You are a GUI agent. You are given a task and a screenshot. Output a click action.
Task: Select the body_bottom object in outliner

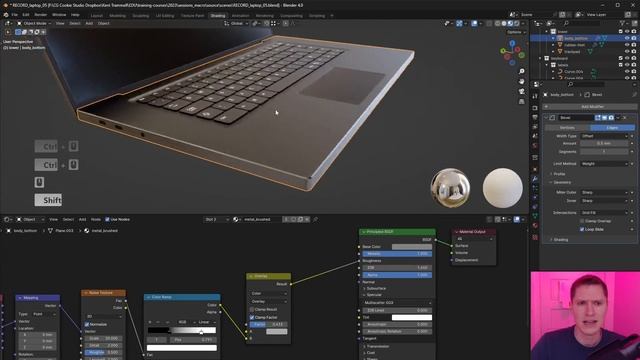[x=576, y=38]
